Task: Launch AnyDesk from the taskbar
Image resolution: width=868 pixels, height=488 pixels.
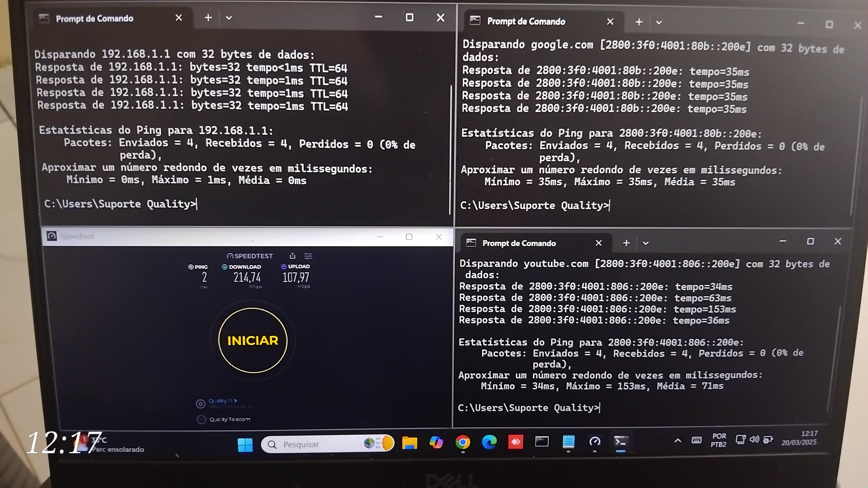Action: (516, 442)
